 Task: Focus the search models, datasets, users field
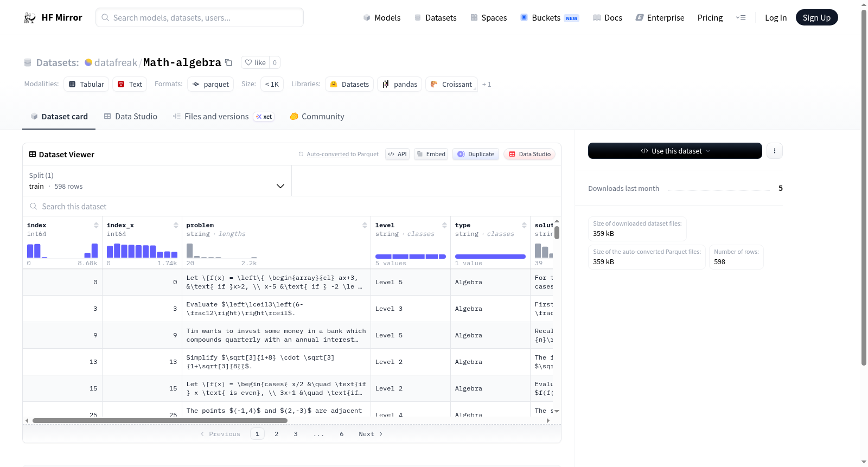(x=200, y=17)
